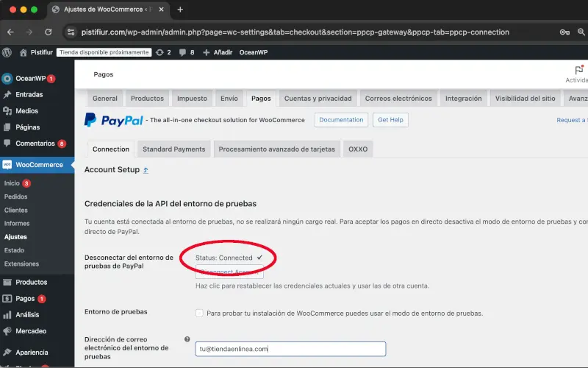Open the Standard Payments tab
The width and height of the screenshot is (588, 368).
(x=174, y=149)
